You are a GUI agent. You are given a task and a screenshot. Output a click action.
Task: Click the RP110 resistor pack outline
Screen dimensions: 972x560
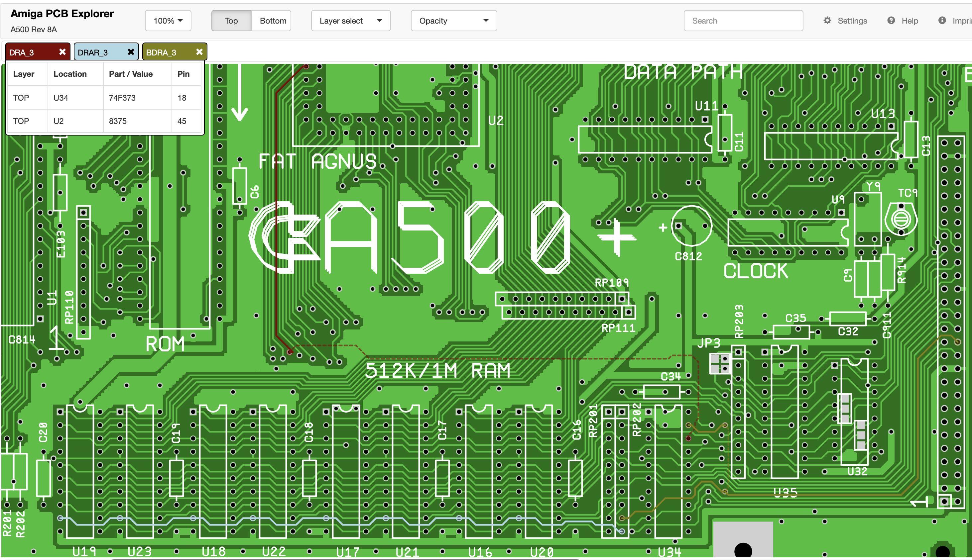(83, 272)
